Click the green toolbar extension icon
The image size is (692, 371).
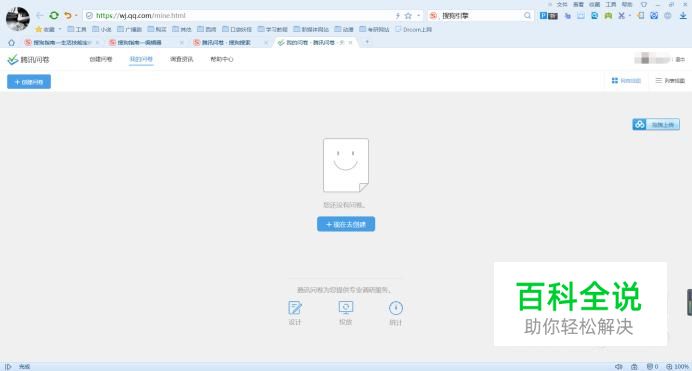[x=608, y=15]
